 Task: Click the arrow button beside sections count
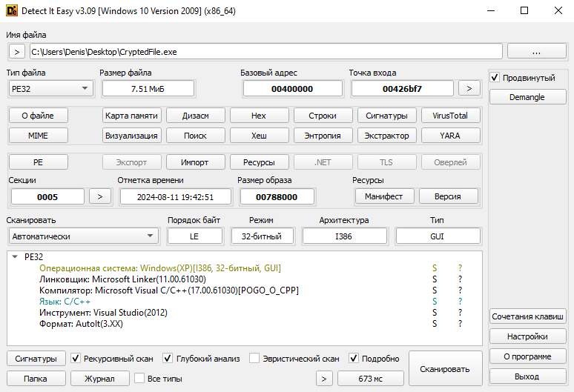pyautogui.click(x=100, y=196)
